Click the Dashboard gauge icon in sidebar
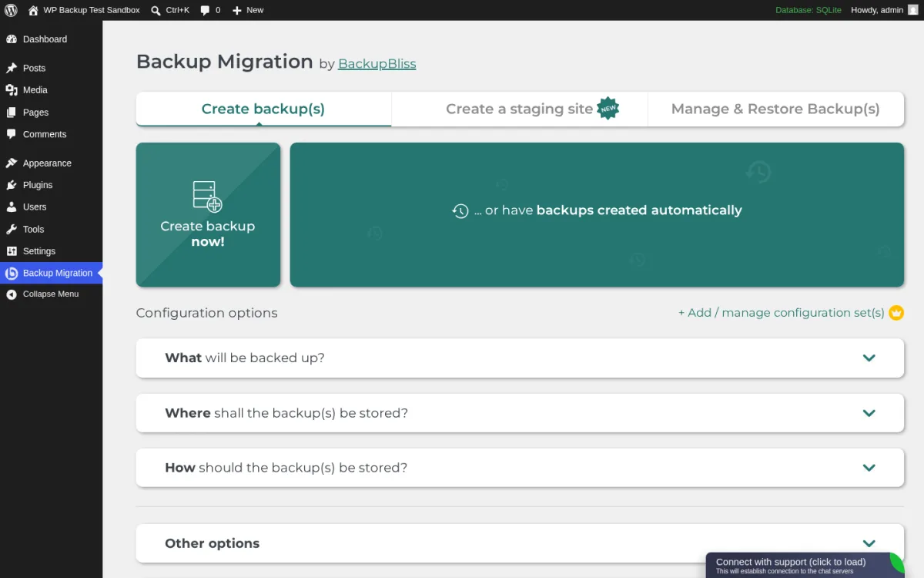Viewport: 924px width, 578px height. click(12, 39)
